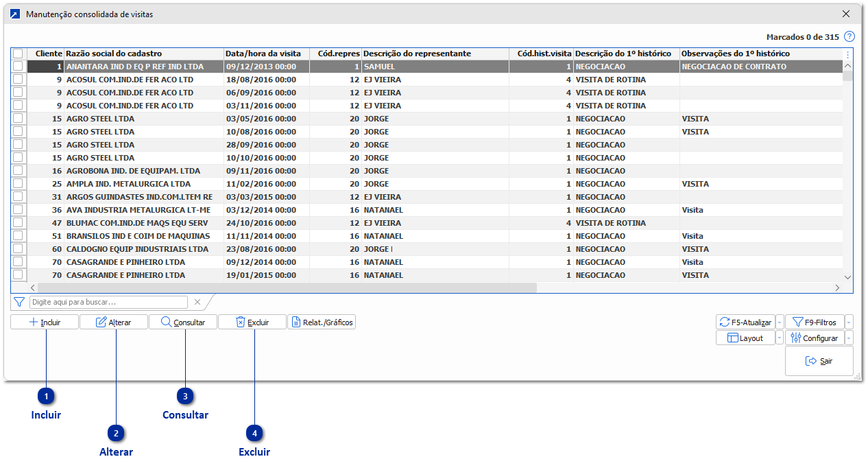This screenshot has height=470, width=868.
Task: Click the Excluir button
Action: pyautogui.click(x=252, y=322)
